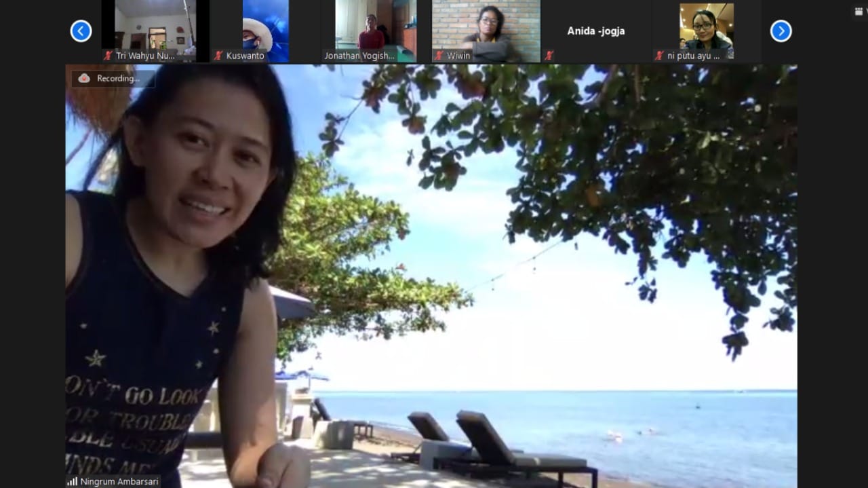This screenshot has height=488, width=868.
Task: Click the previous participants left arrow
Action: [81, 31]
